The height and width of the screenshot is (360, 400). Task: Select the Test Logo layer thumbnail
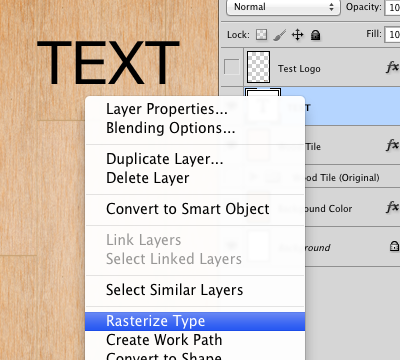(258, 67)
